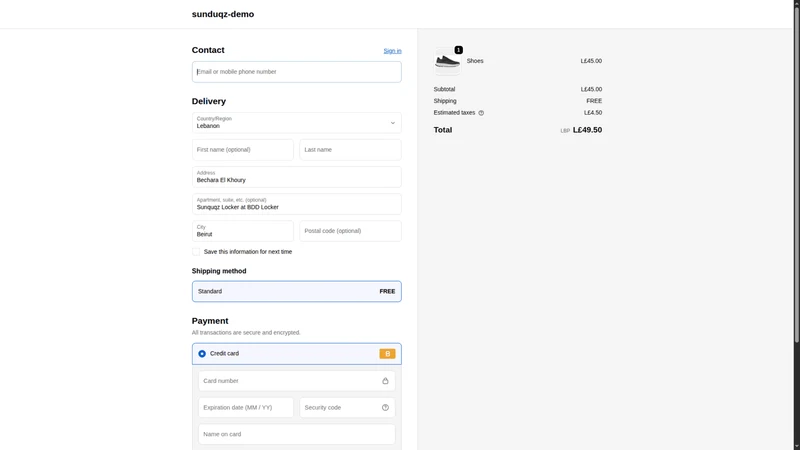Click the Email or mobile phone number field

(296, 72)
